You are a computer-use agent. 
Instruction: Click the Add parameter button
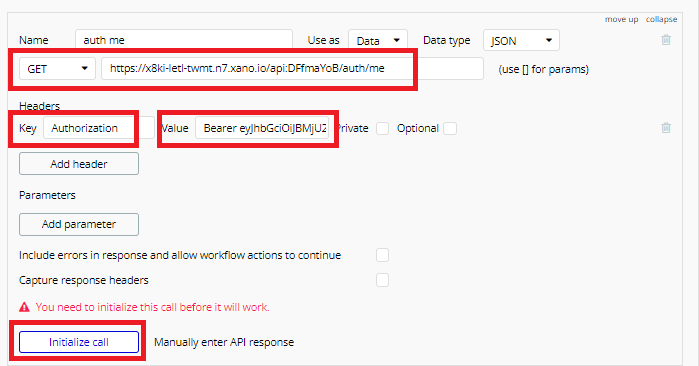pos(79,224)
